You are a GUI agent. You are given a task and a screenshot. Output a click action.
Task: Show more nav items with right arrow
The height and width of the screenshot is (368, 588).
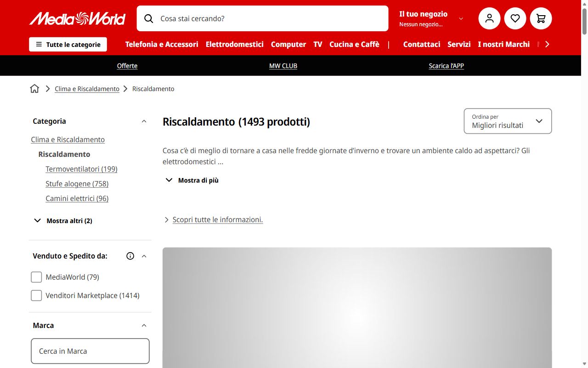click(547, 44)
